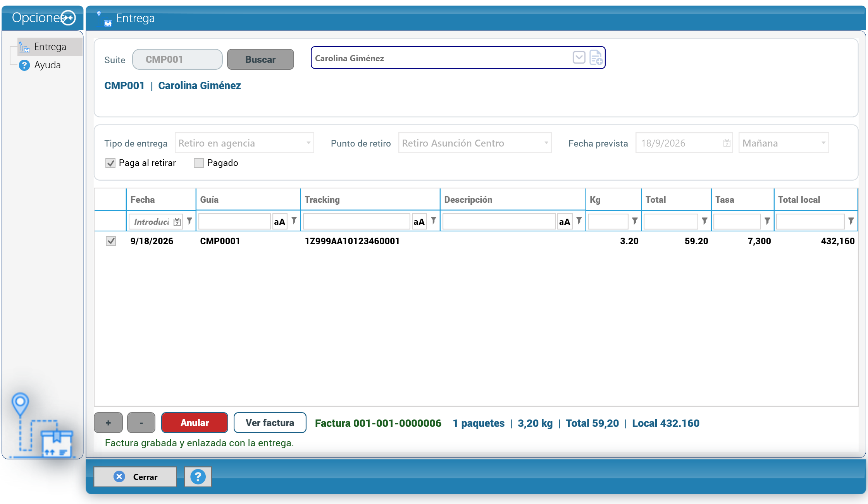Toggle case-sensitive aA in the Guía filter
The width and height of the screenshot is (868, 504).
tap(279, 222)
